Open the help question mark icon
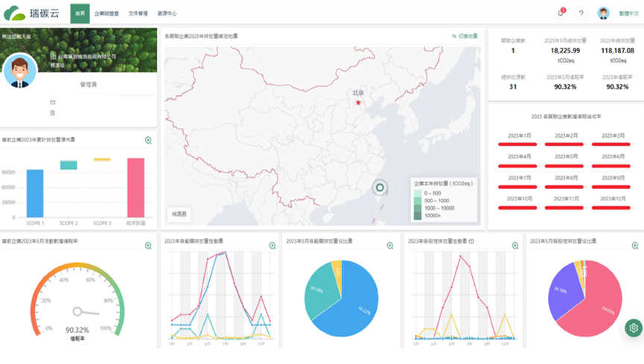This screenshot has width=644, height=364. coord(581,13)
